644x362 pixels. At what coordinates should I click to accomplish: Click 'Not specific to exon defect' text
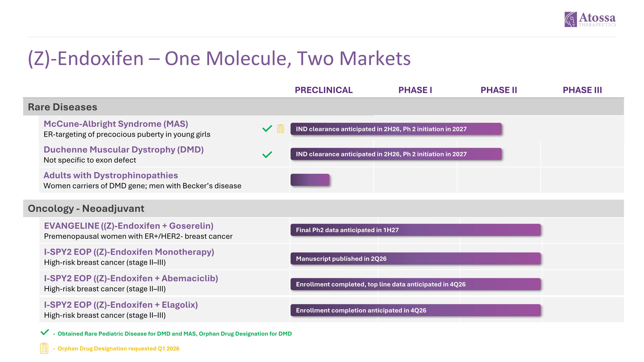[x=90, y=160]
